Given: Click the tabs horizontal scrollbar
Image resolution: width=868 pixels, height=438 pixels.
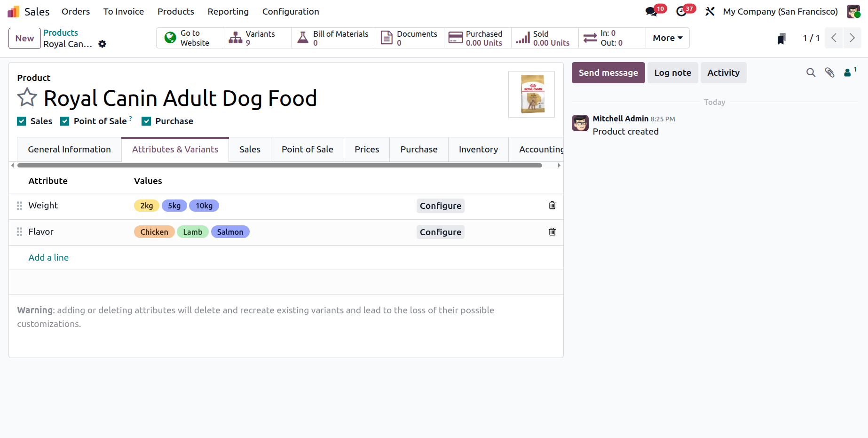Looking at the screenshot, I should coord(280,165).
